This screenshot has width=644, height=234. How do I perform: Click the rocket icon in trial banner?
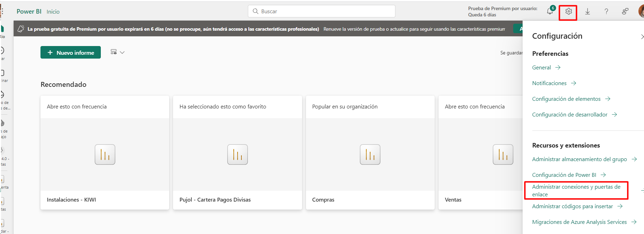[x=21, y=29]
